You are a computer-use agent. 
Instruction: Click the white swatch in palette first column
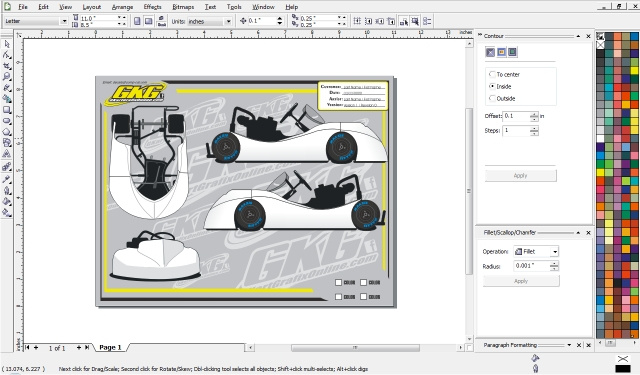(600, 138)
